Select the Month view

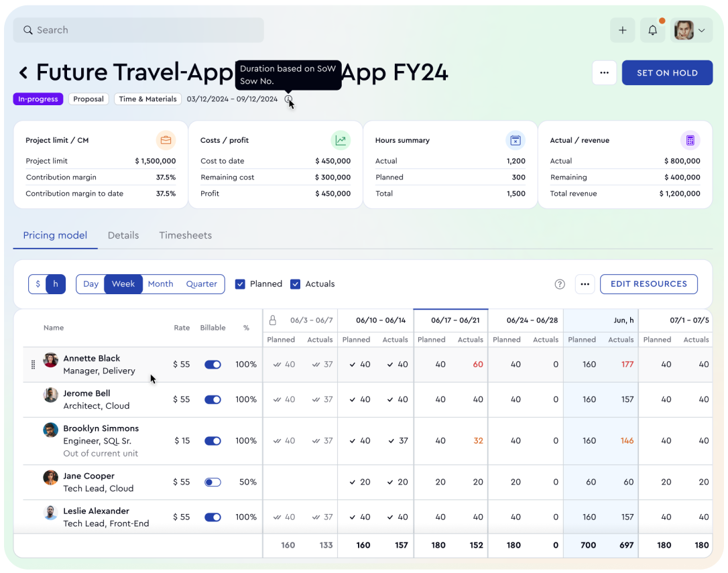[161, 284]
